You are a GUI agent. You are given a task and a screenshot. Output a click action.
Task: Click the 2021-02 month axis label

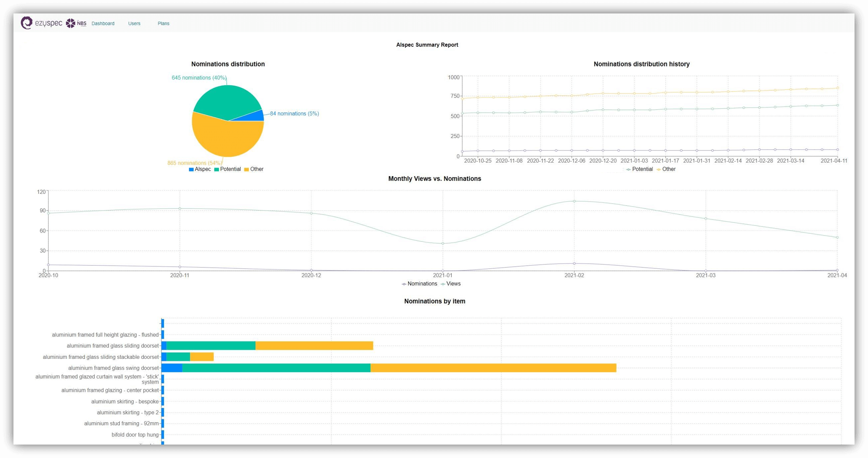pos(574,276)
